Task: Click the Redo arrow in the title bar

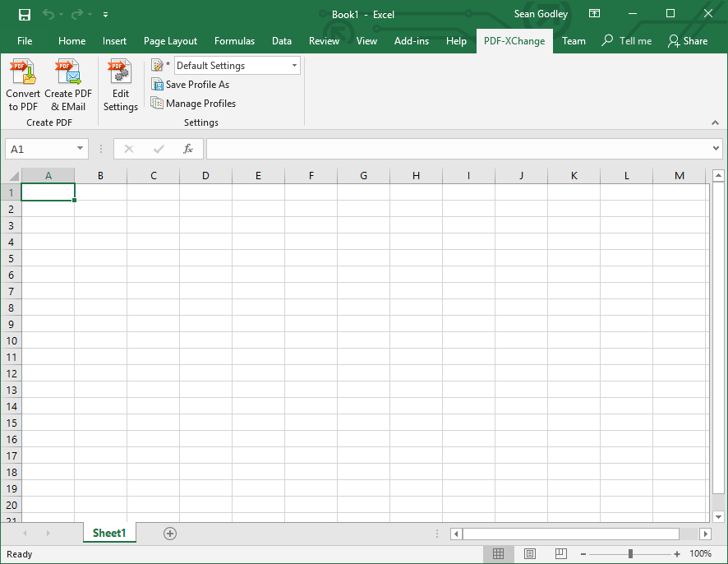Action: tap(76, 15)
